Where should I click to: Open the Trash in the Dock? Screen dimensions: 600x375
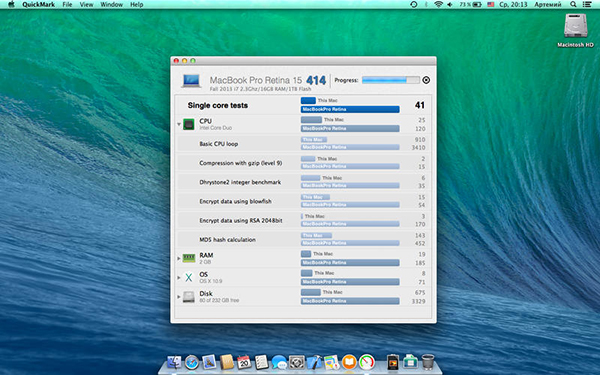[428, 362]
